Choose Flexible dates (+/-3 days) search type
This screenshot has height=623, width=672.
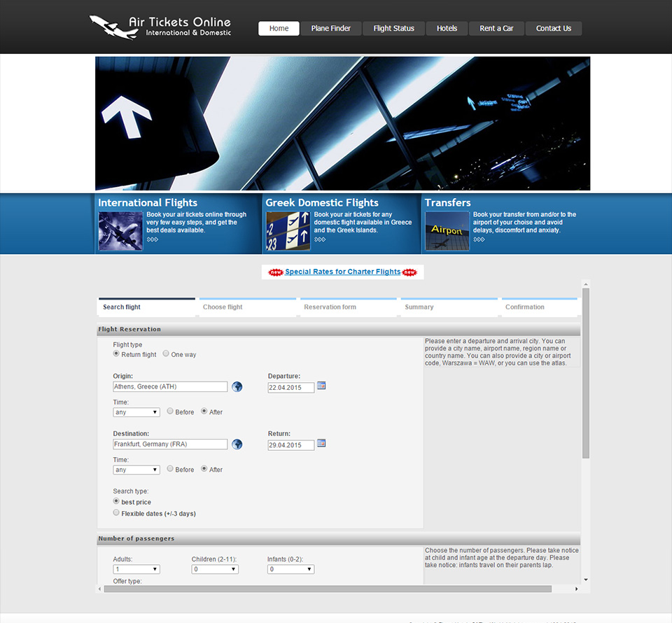coord(116,513)
